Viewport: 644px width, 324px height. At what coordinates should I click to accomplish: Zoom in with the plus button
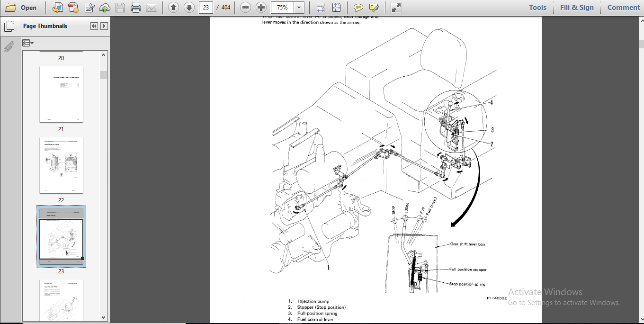pos(261,8)
